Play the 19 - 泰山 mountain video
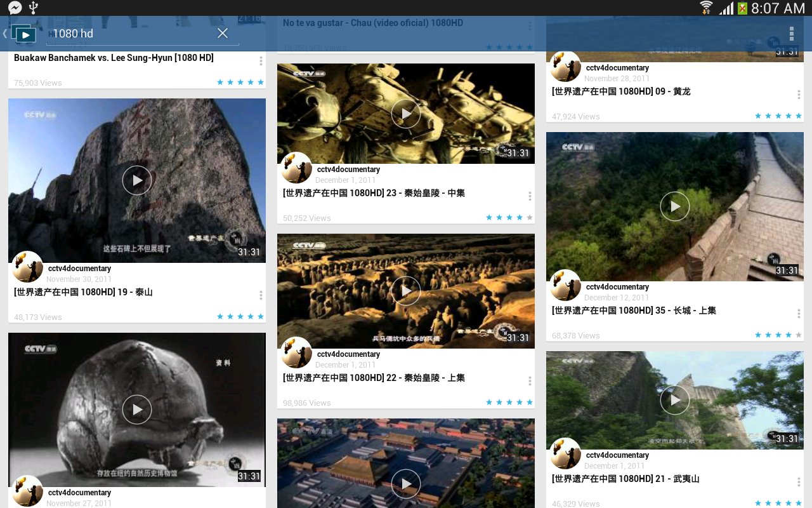 [x=137, y=180]
